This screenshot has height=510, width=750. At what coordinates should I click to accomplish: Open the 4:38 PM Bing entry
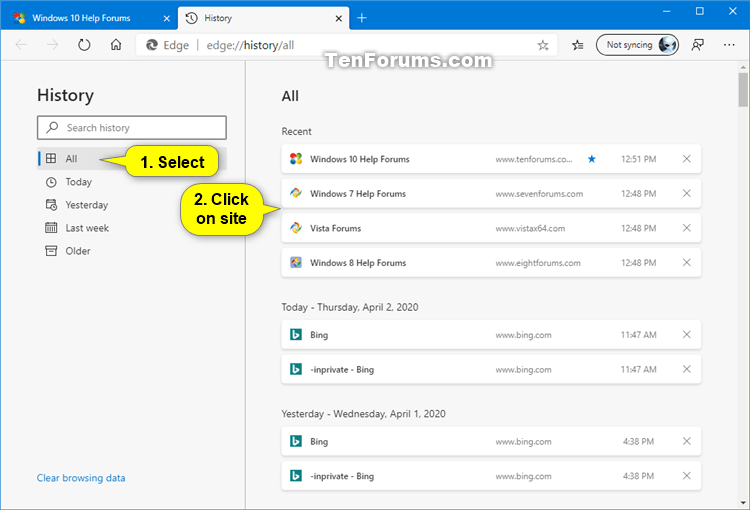pos(491,441)
